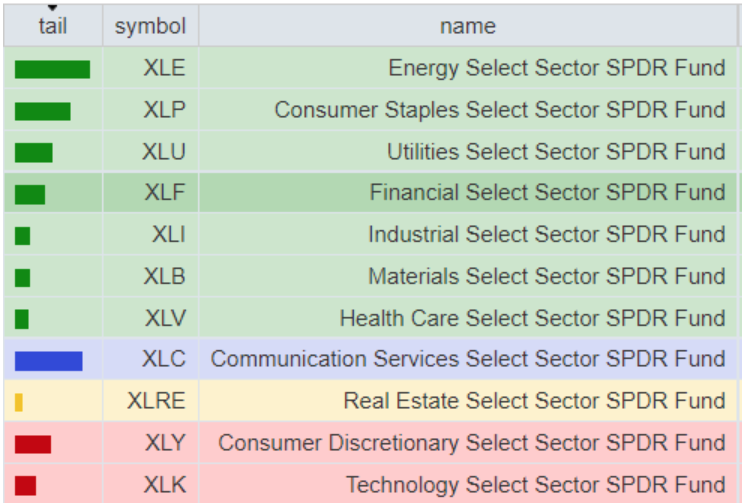Open Real Estate Select Sector SPDR Fund

[x=534, y=401]
